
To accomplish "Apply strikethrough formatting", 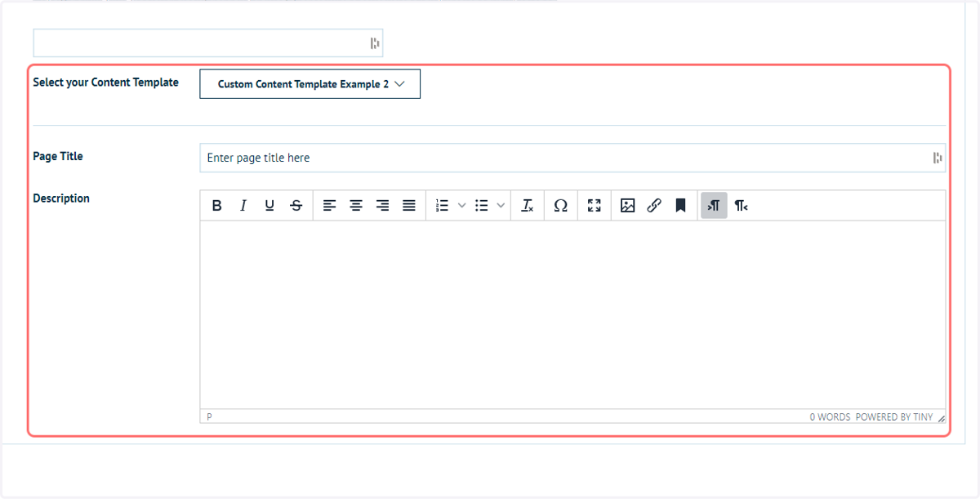I will tap(296, 206).
